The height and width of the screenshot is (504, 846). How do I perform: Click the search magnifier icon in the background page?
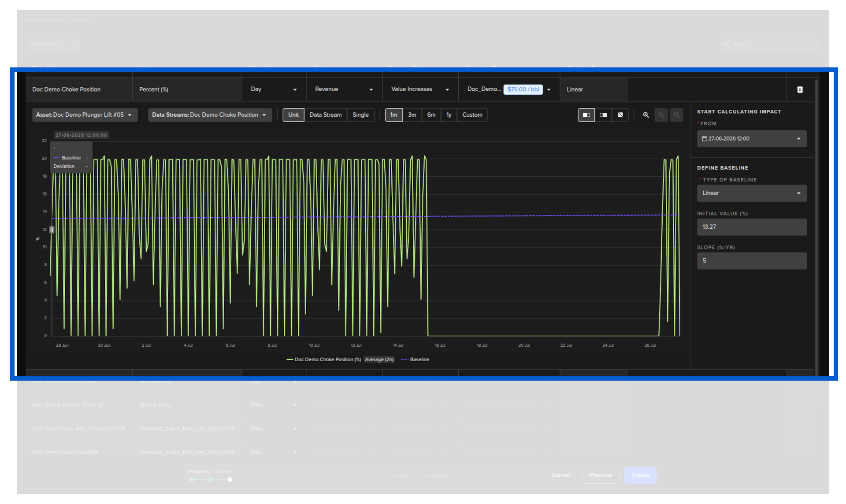(x=726, y=44)
